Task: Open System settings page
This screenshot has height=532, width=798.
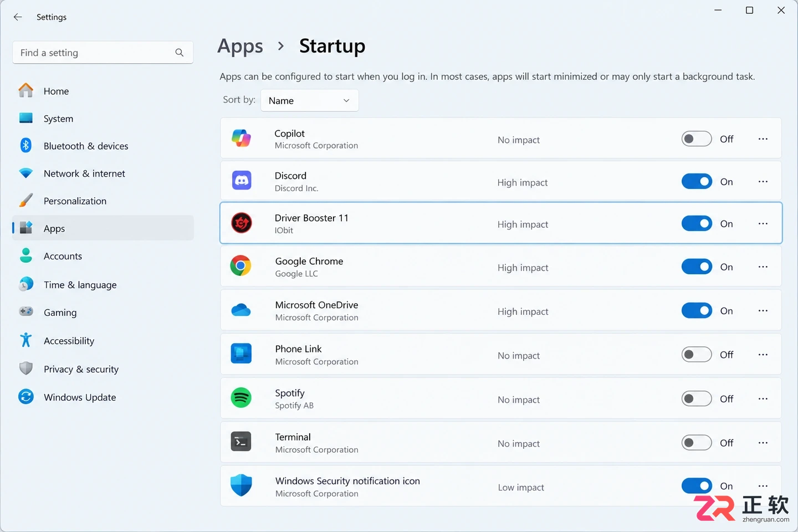Action: tap(103, 118)
